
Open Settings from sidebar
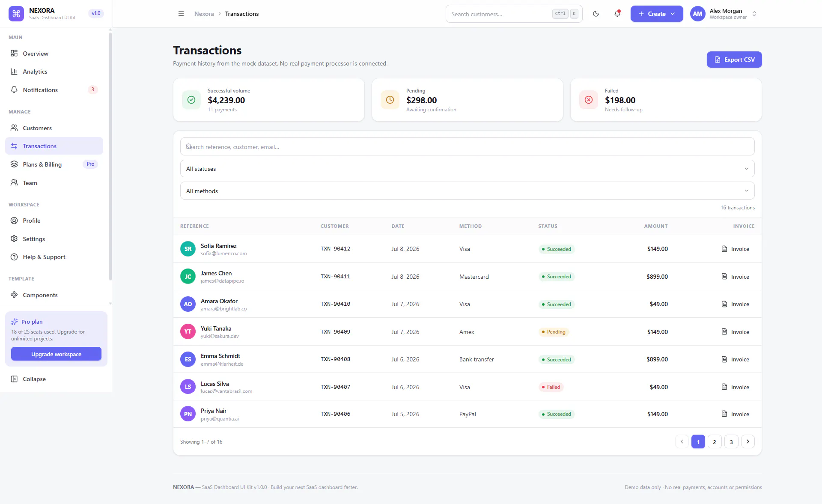coord(54,239)
